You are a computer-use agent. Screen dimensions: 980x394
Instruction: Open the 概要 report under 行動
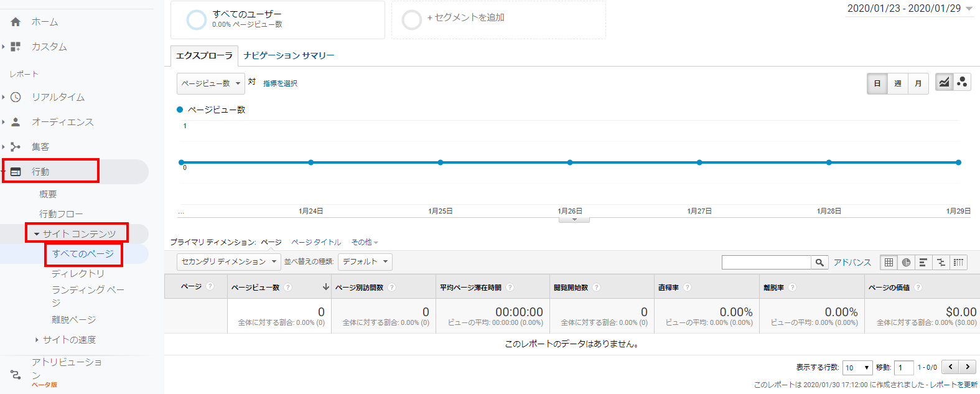(48, 194)
